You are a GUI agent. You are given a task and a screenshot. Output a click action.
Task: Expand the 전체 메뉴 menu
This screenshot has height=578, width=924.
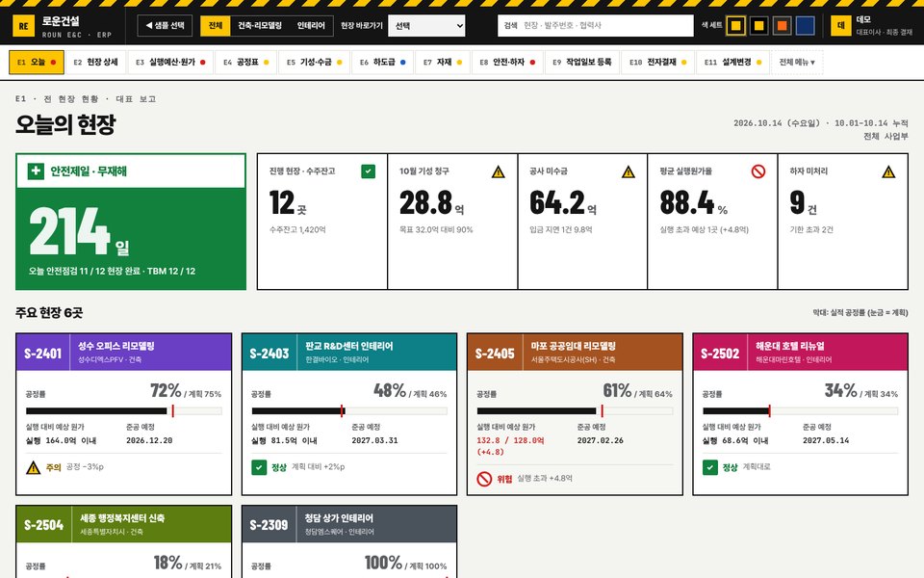pos(797,62)
